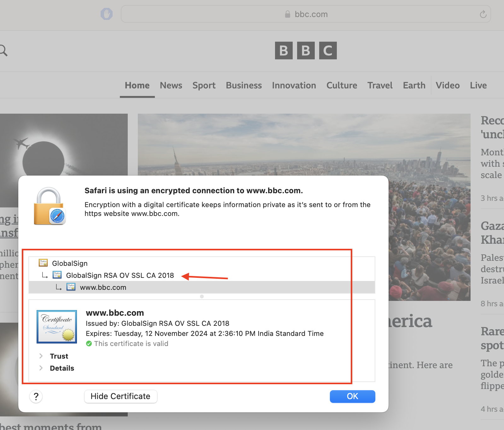Open the Home tab on BBC

[137, 86]
